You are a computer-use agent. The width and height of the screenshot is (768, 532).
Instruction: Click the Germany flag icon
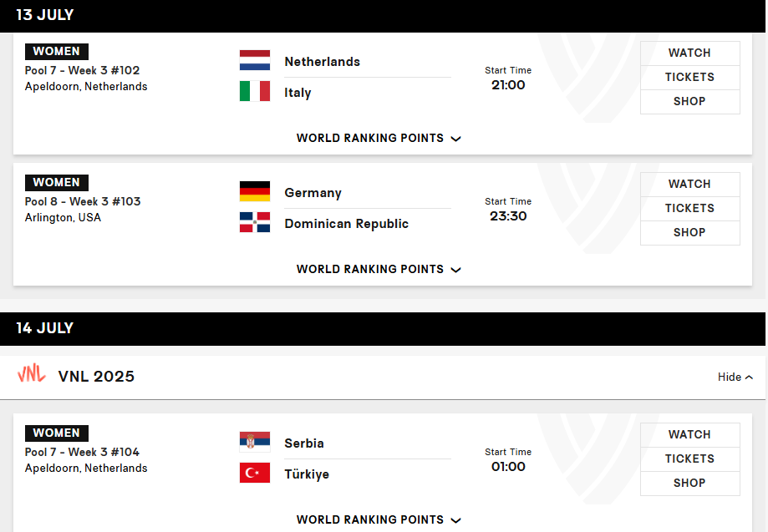255,191
